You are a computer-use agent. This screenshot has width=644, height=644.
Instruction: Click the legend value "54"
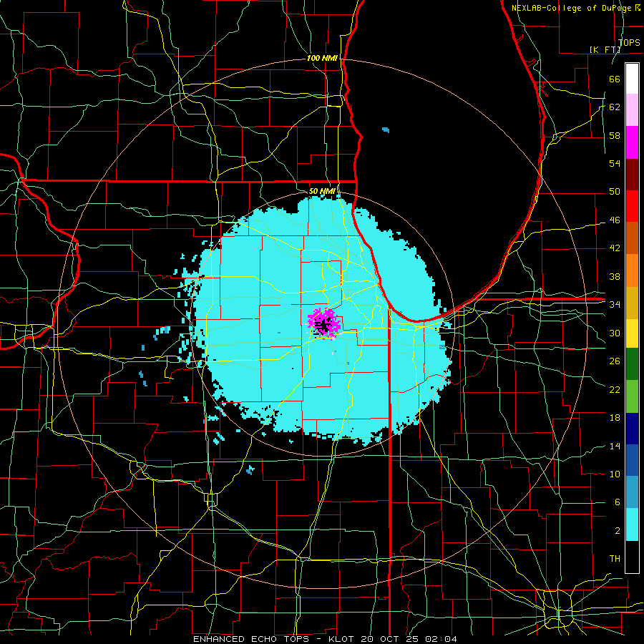click(615, 163)
